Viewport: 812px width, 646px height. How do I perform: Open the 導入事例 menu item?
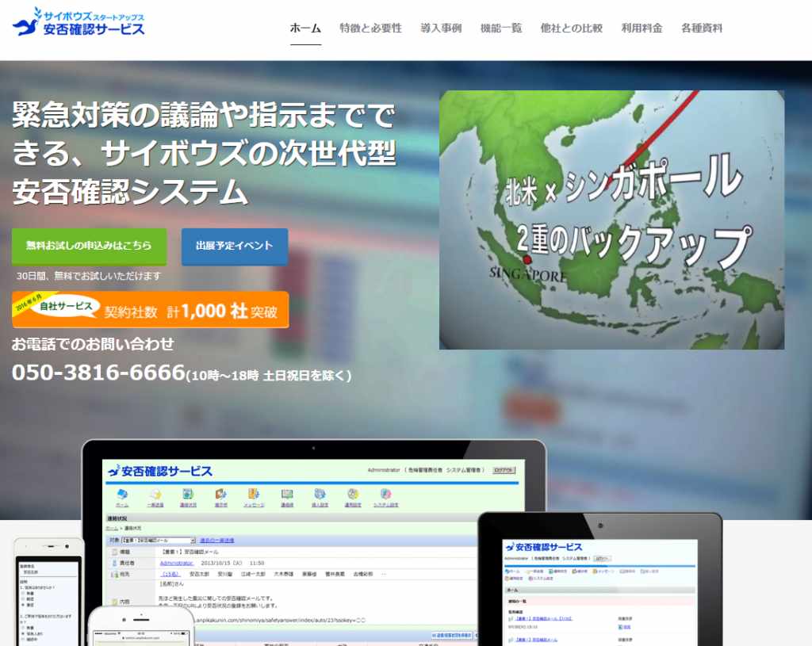click(x=441, y=29)
